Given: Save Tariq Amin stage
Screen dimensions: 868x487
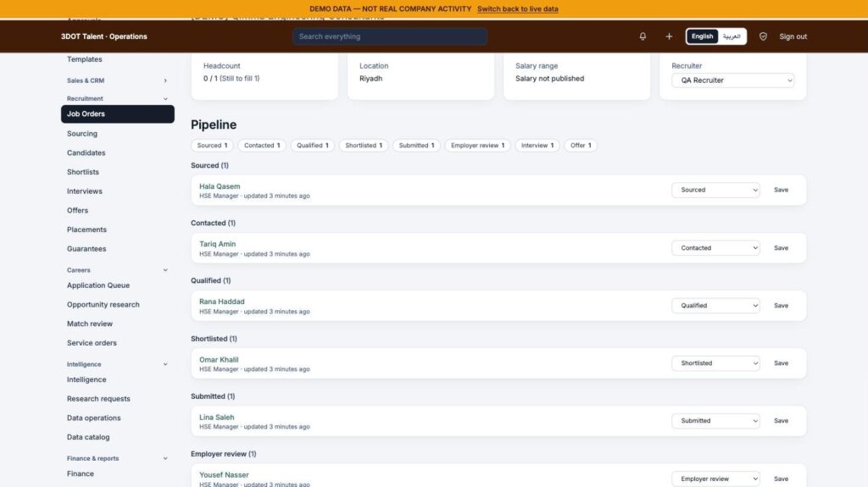Looking at the screenshot, I should pyautogui.click(x=781, y=248).
